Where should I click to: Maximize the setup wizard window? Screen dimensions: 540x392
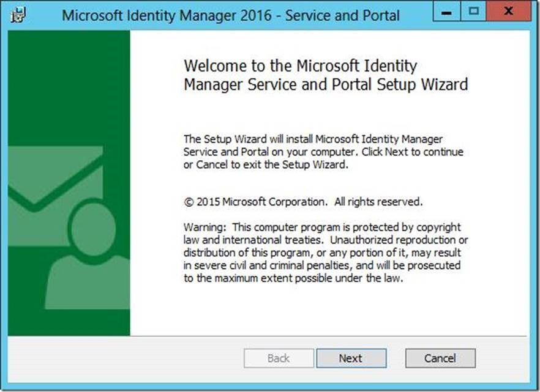point(473,12)
